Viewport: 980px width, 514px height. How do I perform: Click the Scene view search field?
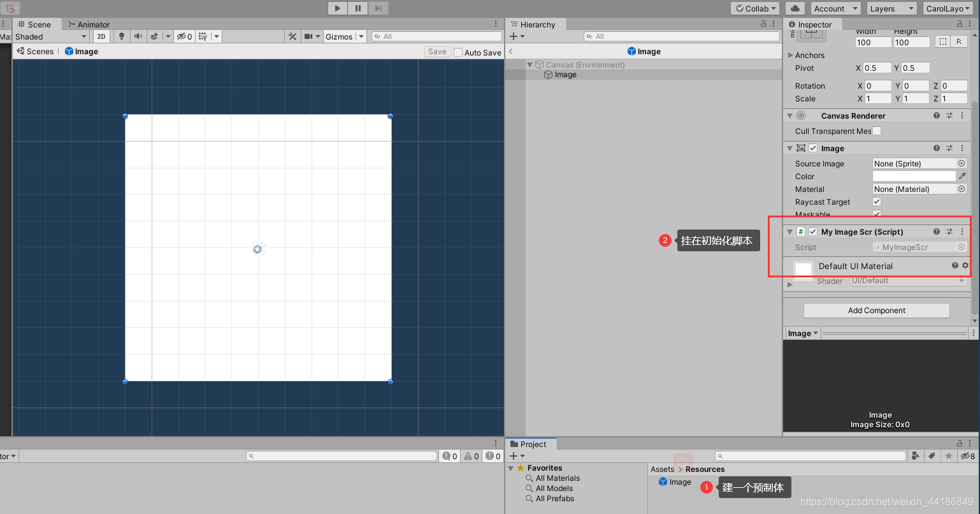click(437, 36)
